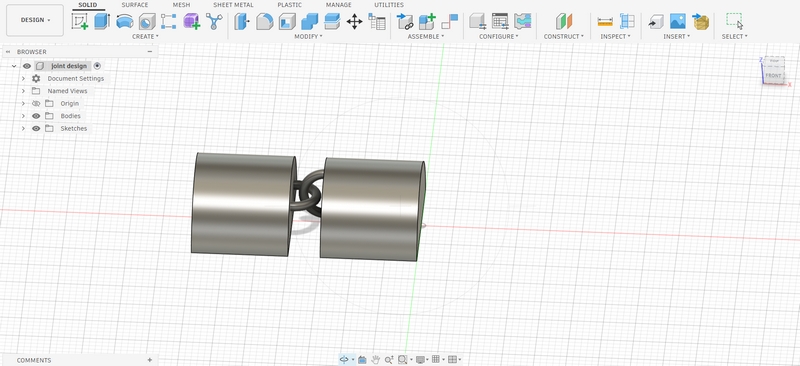Select the Measure tool
The image size is (800, 366).
(605, 21)
